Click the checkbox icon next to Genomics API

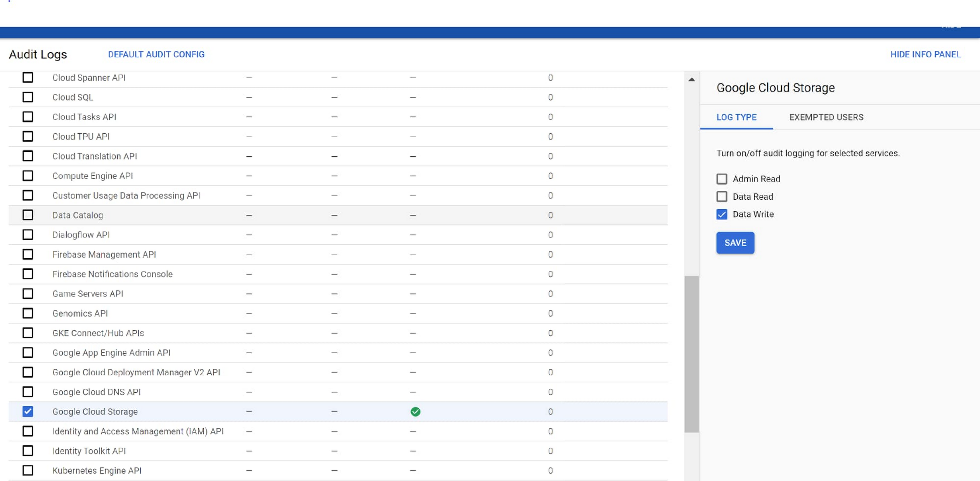(x=28, y=313)
